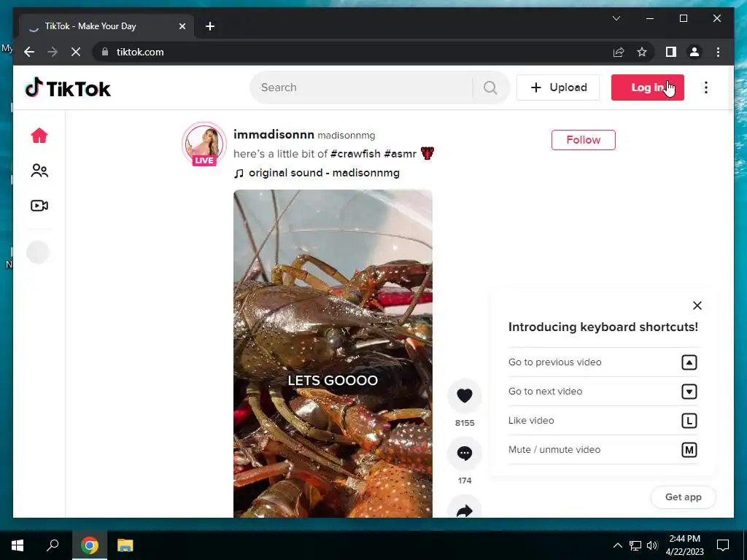The image size is (747, 560).
Task: Select the TikTok - Make Your Day tab
Action: [x=107, y=26]
